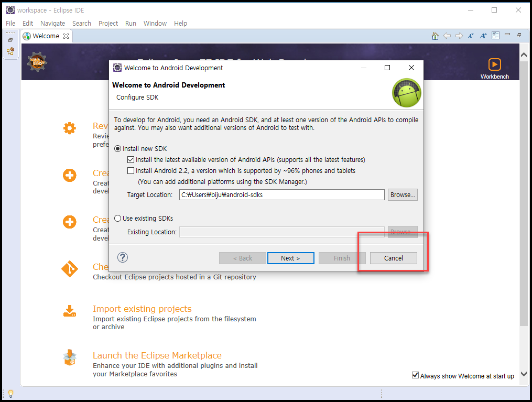Open the Workbench icon
This screenshot has width=532, height=402.
click(494, 69)
